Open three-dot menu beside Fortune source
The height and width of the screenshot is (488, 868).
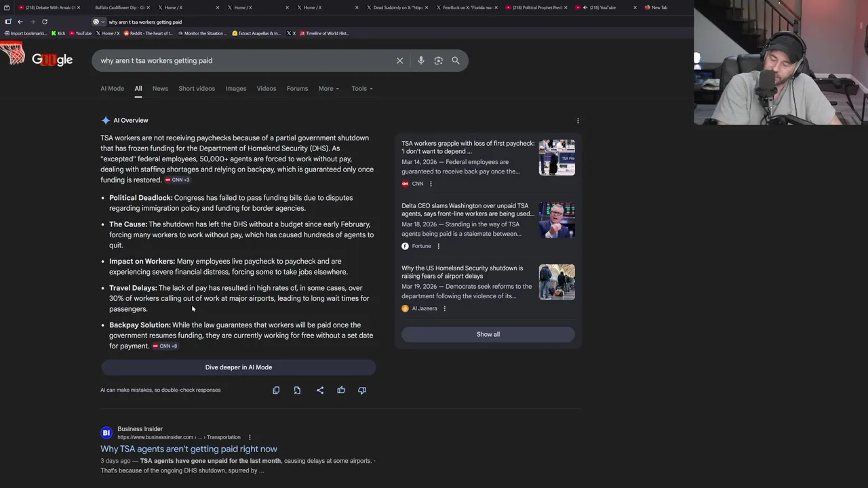pyautogui.click(x=438, y=246)
